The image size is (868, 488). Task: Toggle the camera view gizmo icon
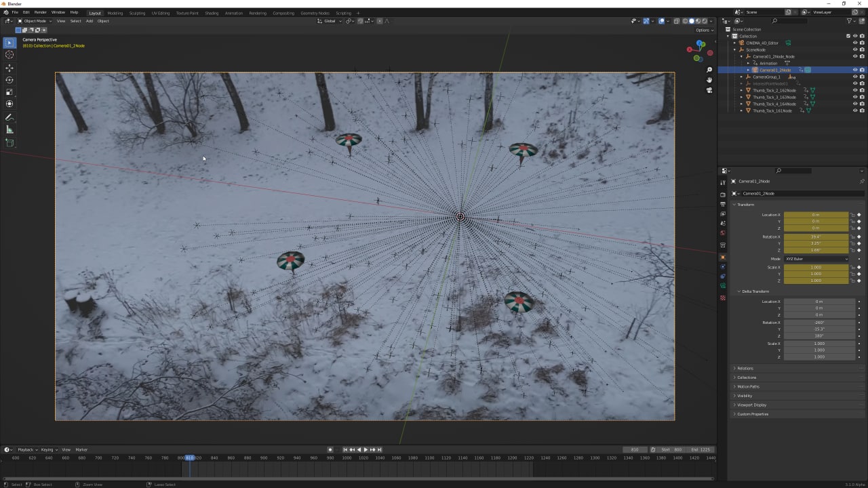(709, 90)
